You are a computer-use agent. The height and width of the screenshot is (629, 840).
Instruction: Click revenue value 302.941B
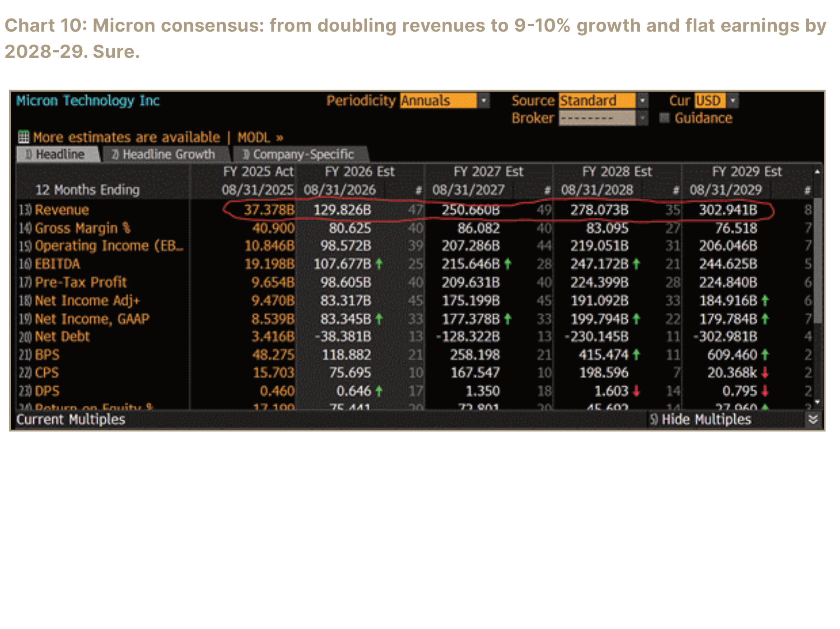728,210
